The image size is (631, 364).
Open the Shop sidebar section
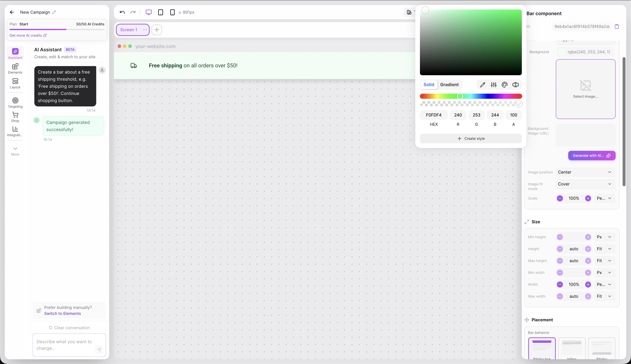pyautogui.click(x=15, y=117)
